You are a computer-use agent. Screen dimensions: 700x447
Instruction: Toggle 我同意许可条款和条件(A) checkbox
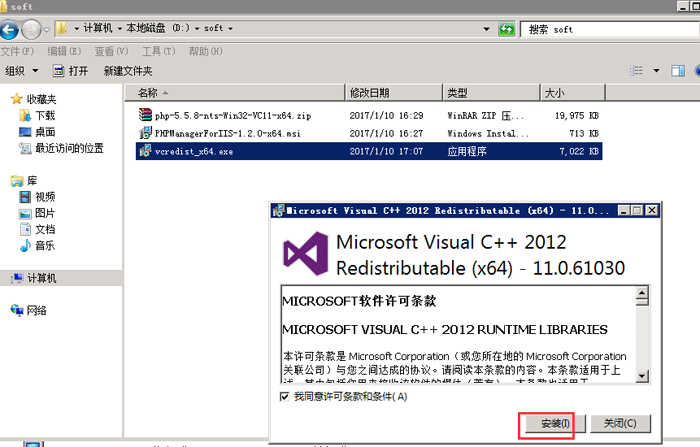coord(284,397)
